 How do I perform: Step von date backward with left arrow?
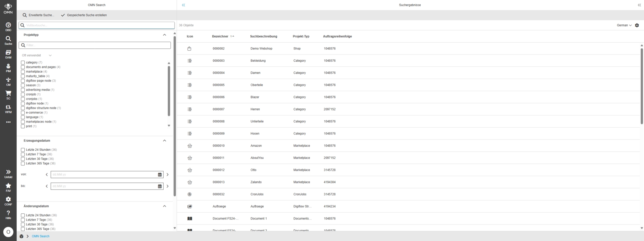[x=47, y=175]
